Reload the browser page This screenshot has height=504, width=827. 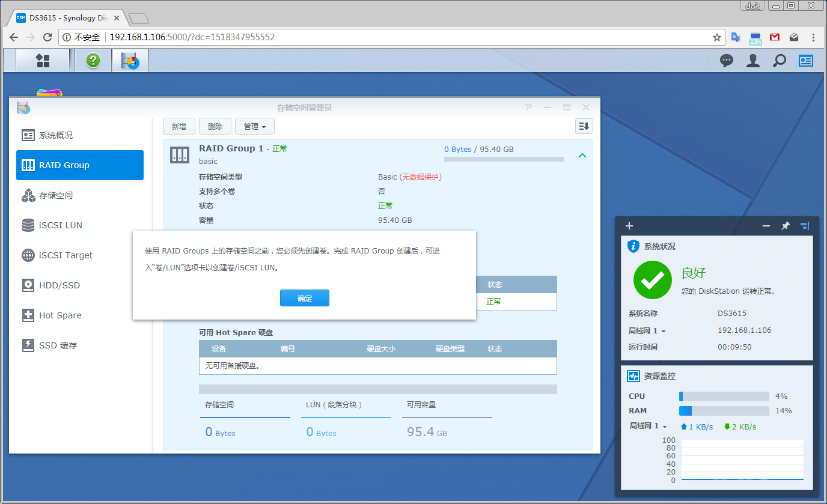pos(47,37)
